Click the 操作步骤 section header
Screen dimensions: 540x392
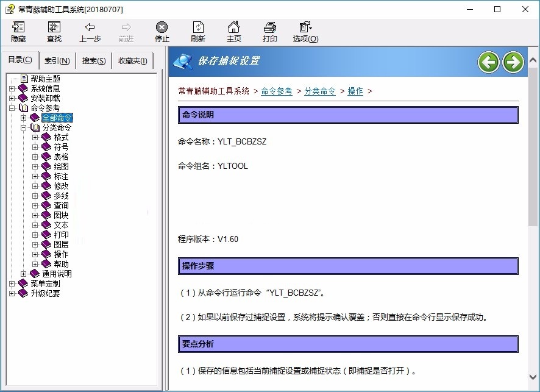(348, 266)
